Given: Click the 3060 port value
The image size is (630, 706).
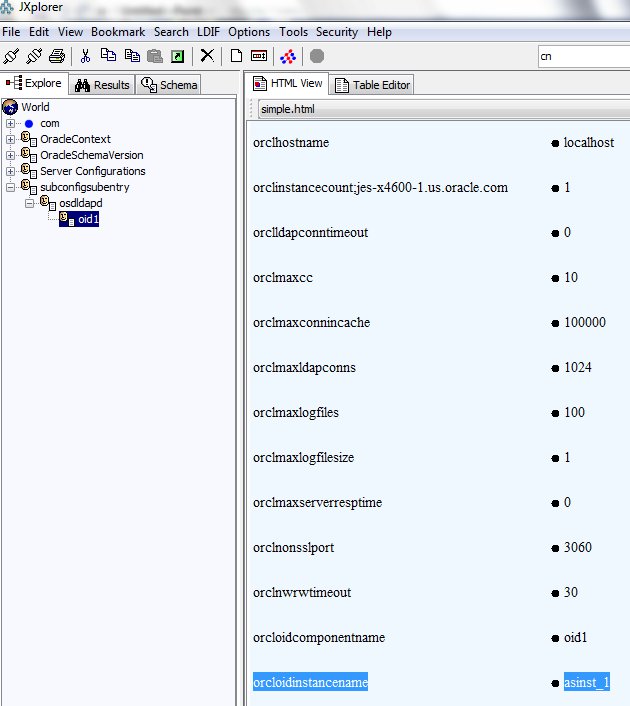Looking at the screenshot, I should point(578,548).
